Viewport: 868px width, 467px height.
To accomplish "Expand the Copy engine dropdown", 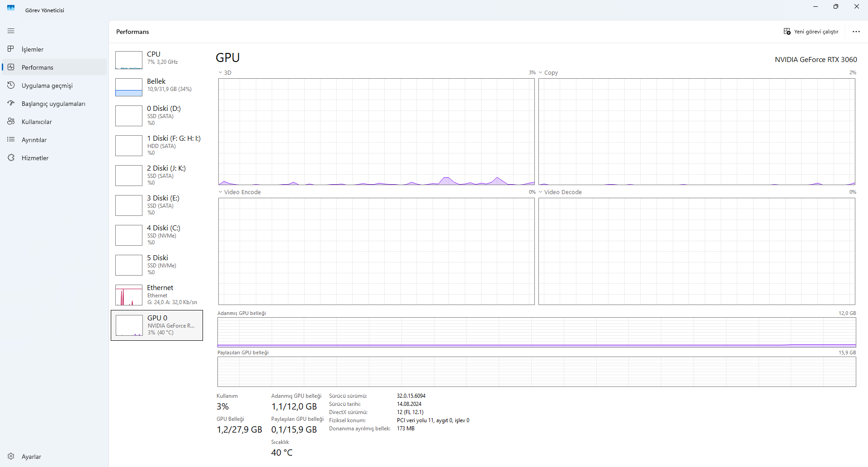I will point(541,72).
